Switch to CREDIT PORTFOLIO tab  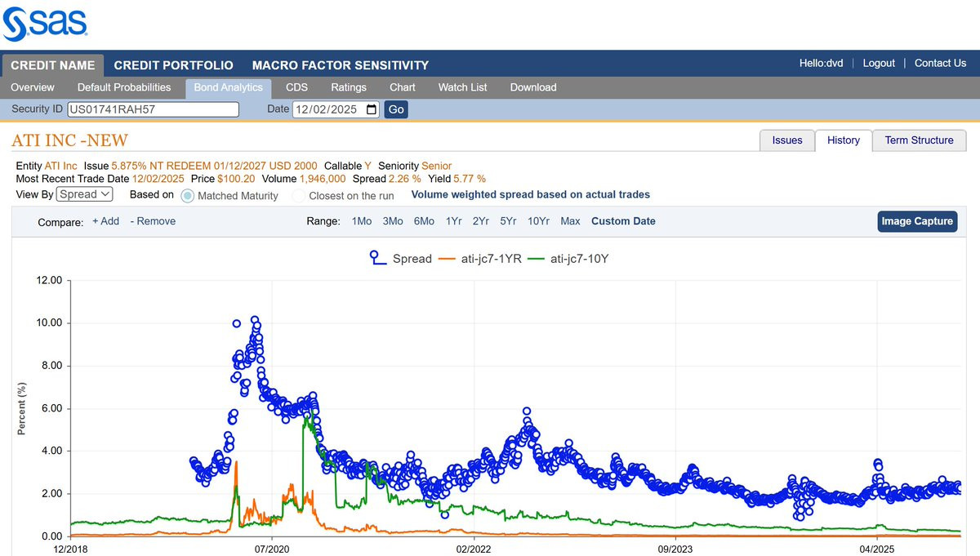click(173, 65)
